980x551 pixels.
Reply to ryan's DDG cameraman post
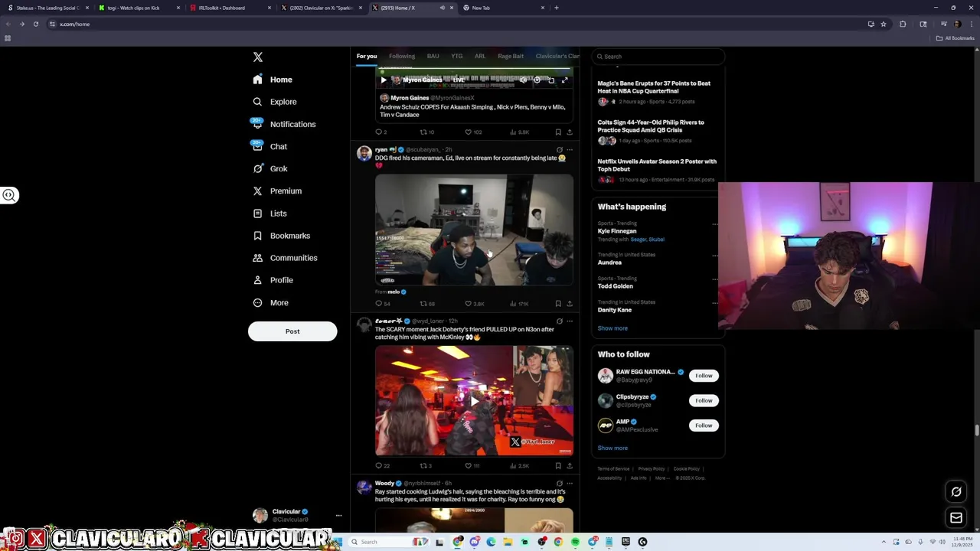(382, 304)
